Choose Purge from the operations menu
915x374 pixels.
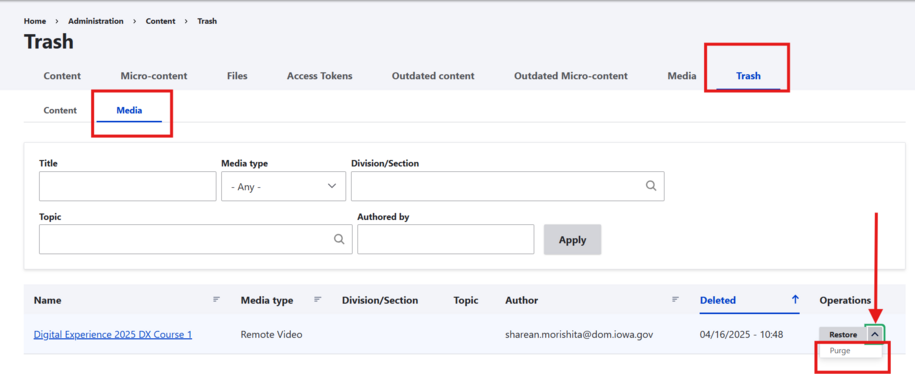[840, 351]
